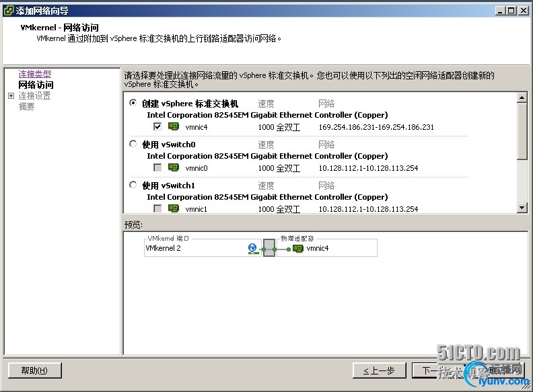Select the 连接设置 step in sidebar

point(34,95)
